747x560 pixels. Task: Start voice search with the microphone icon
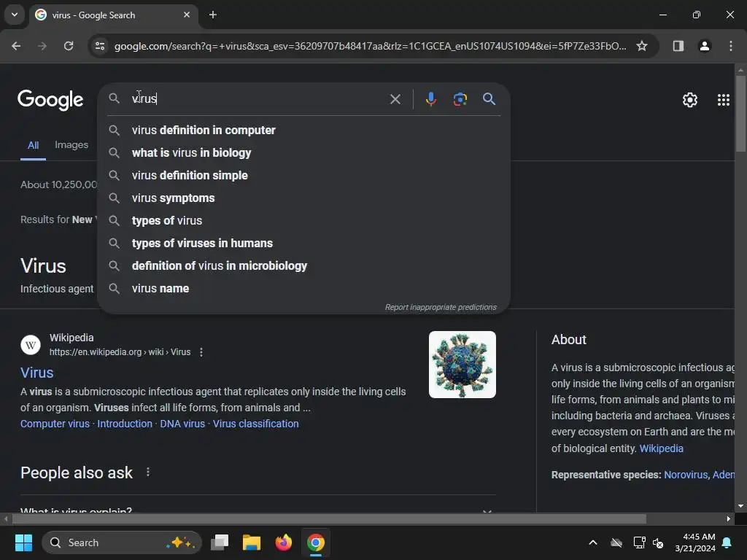click(430, 99)
